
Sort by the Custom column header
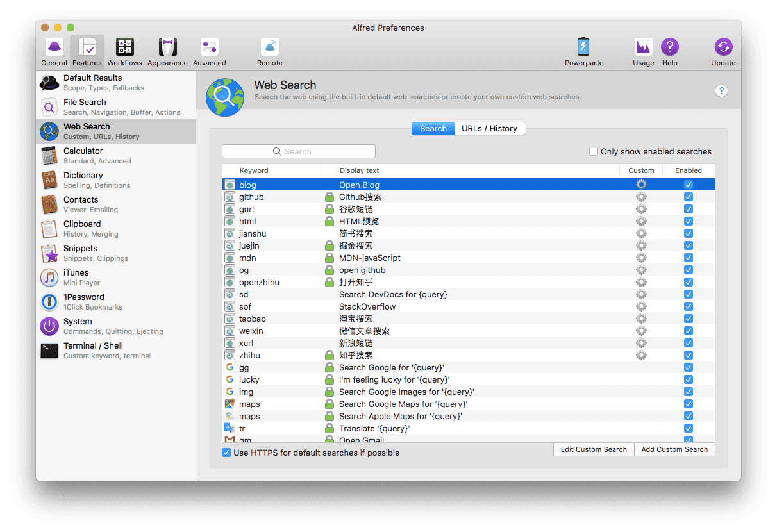[641, 170]
